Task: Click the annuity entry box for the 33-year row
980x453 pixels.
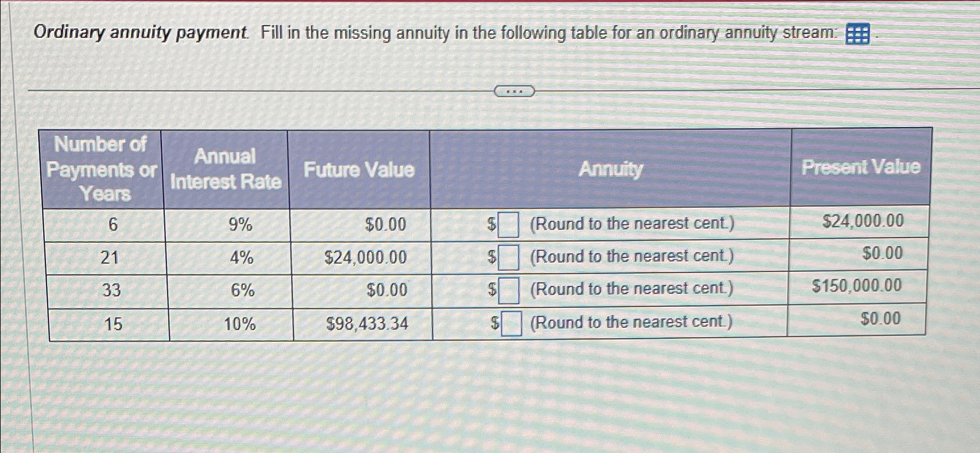Action: click(x=510, y=289)
